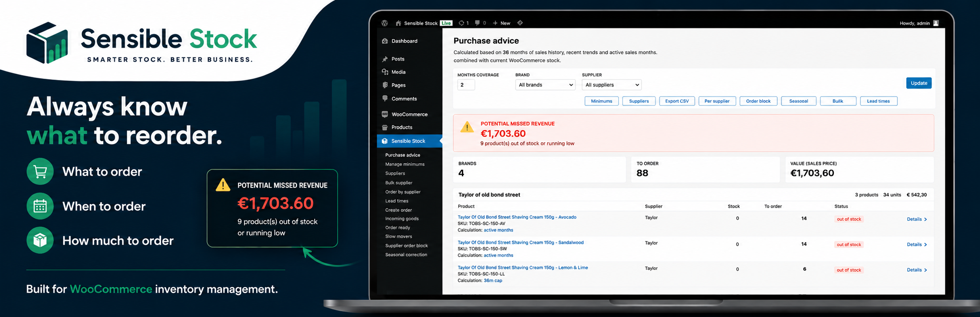
Task: Open Lead times submenu item in sidebar
Action: coord(396,201)
